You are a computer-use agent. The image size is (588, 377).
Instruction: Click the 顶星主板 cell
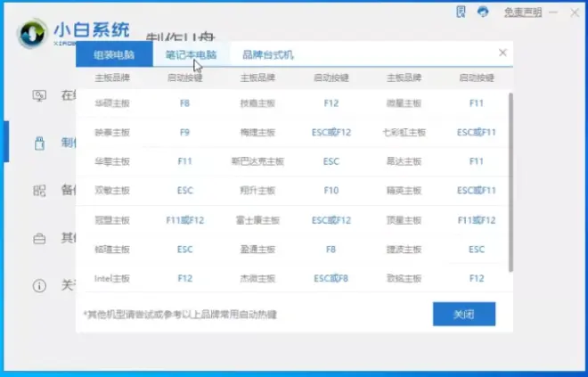point(404,220)
